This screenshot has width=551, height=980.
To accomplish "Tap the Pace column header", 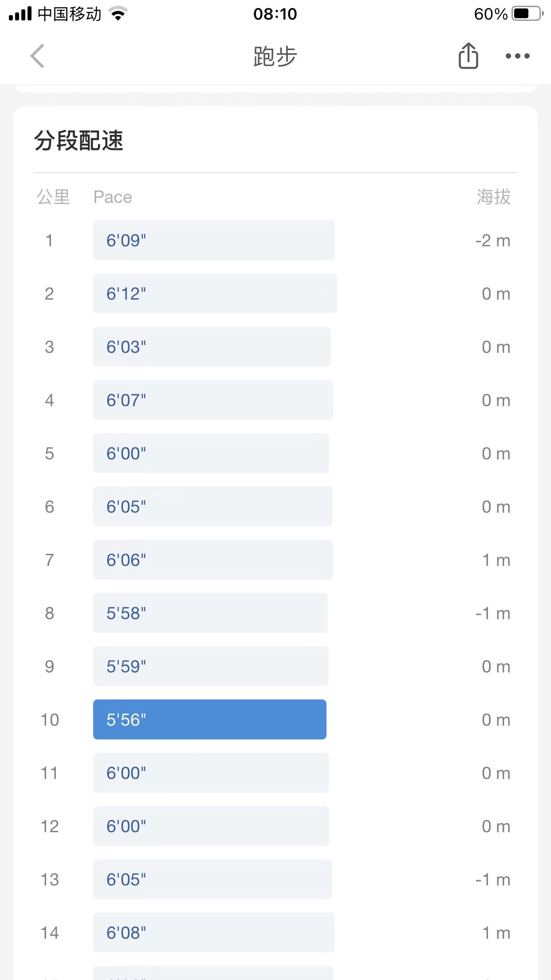I will coord(113,197).
